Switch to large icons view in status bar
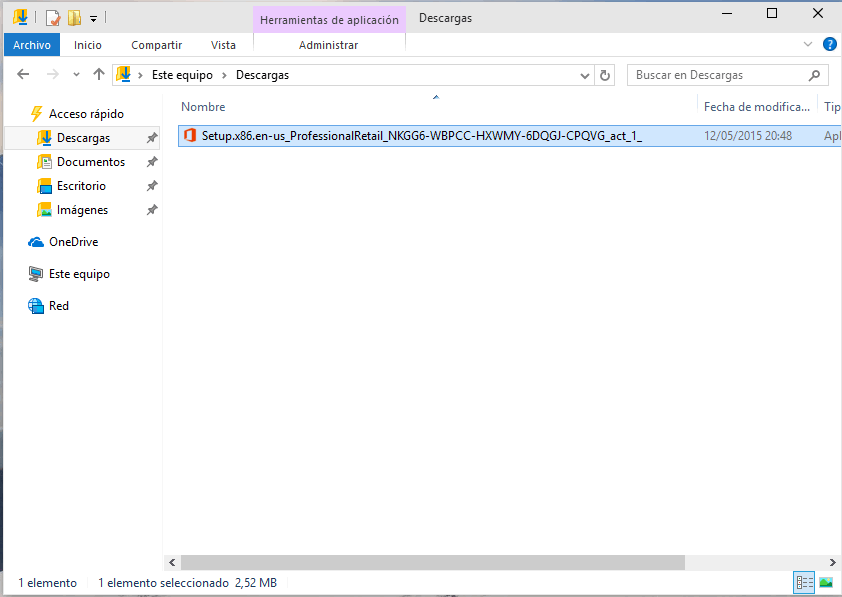Screen dimensions: 842x597 pos(826,582)
